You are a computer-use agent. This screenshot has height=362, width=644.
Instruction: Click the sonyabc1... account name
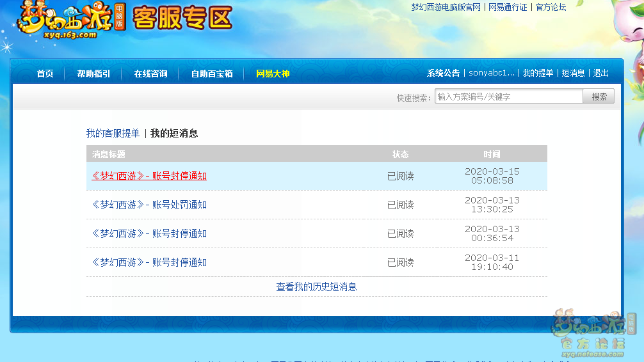click(x=492, y=73)
